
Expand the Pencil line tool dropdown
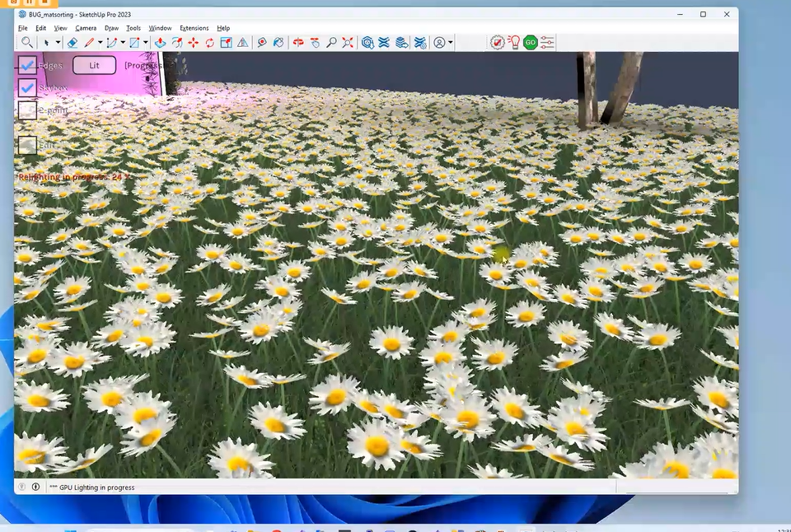pos(100,43)
